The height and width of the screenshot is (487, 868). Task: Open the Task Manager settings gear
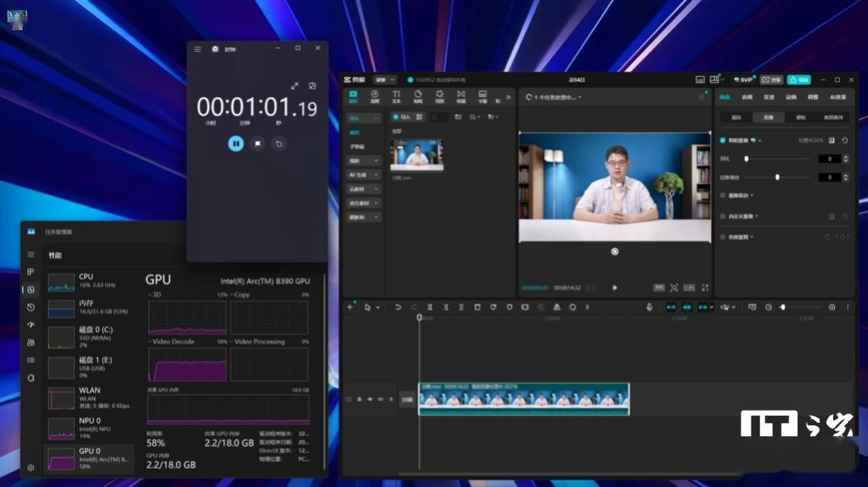(31, 467)
